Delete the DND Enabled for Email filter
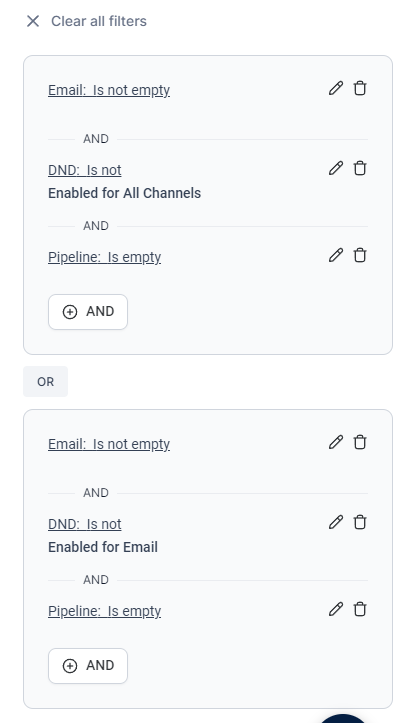 [360, 522]
